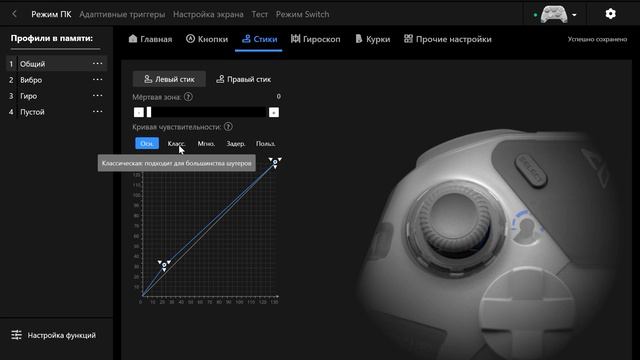Go back with the arrow icon
The height and width of the screenshot is (360, 640).
[x=14, y=14]
